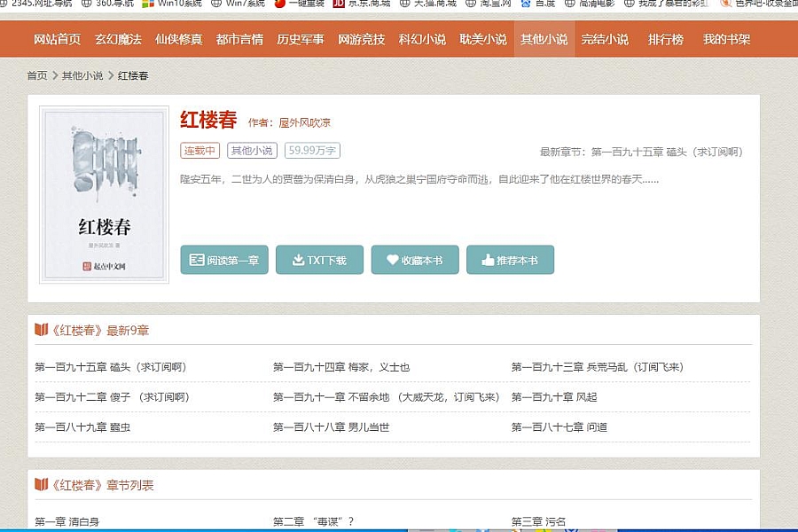Viewport: 798px width, 532px height.
Task: Open 第一百八十九章 蠹虫
Action: [x=82, y=427]
